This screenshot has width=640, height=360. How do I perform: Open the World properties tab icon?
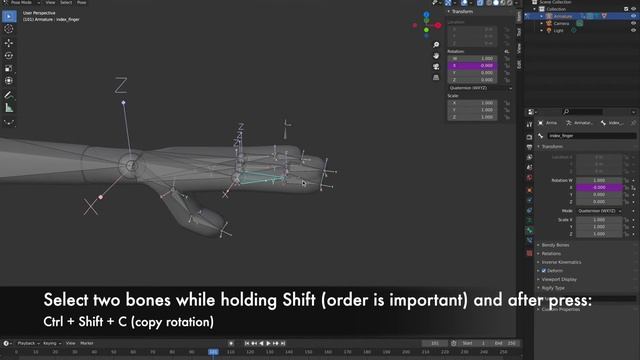pos(529,178)
